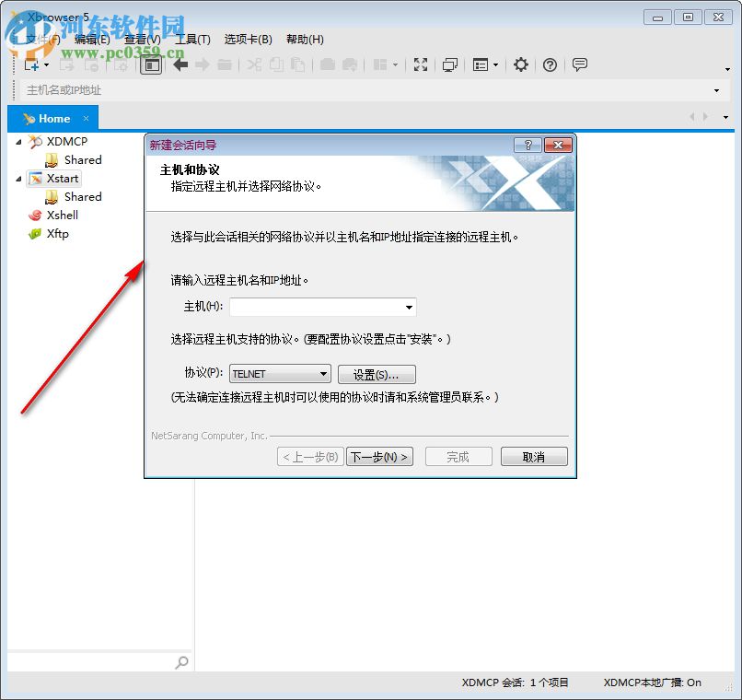742x700 pixels.
Task: Click the Back navigation arrow
Action: pos(180,64)
